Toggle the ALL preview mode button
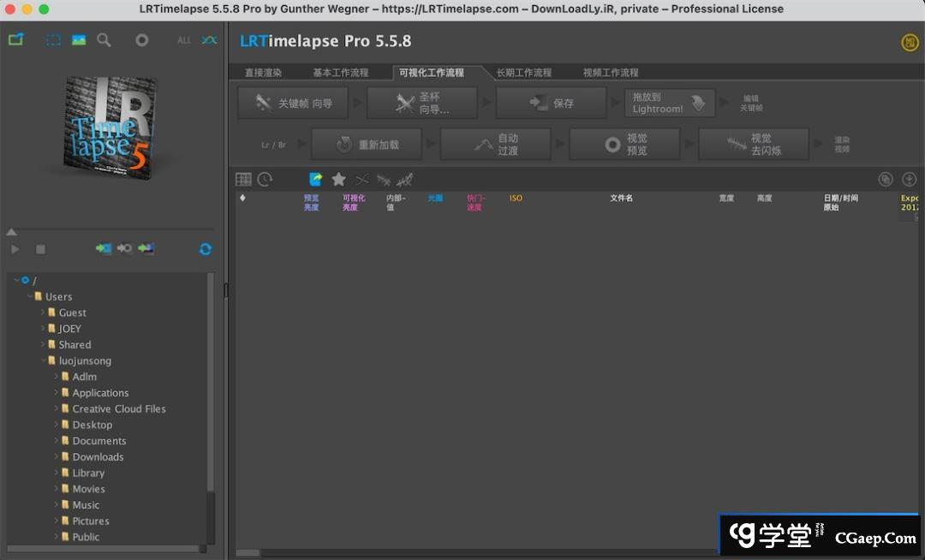 click(184, 40)
